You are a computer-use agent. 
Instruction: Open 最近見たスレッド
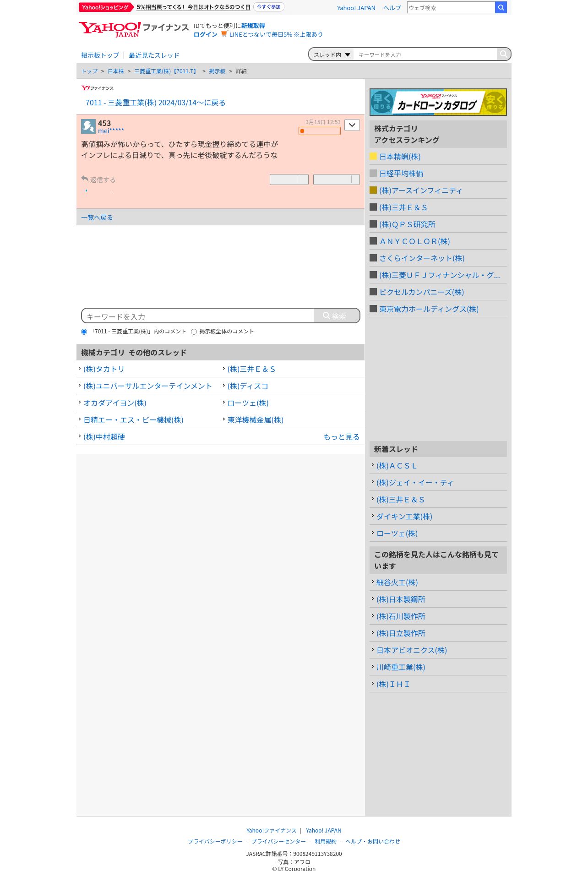click(x=154, y=55)
